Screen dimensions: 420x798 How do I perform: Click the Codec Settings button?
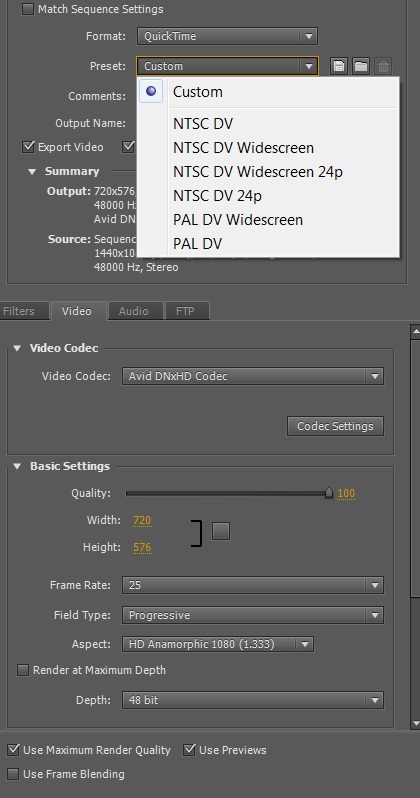335,426
